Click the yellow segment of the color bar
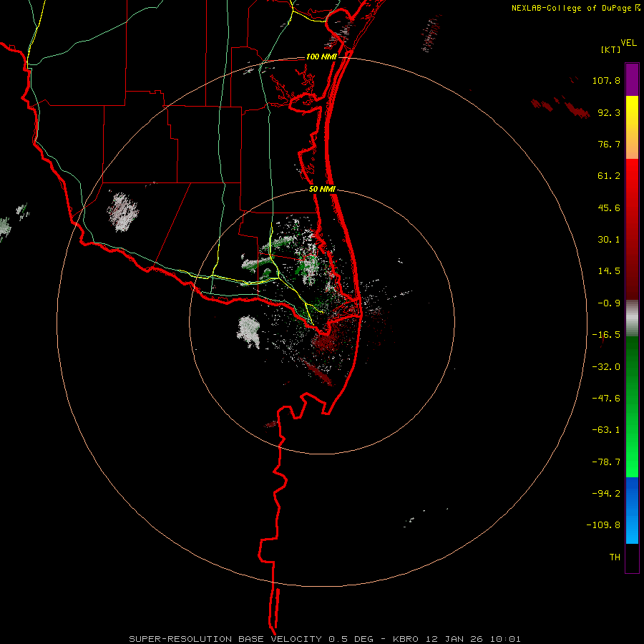Screen dimensions: 644x644 [632, 127]
